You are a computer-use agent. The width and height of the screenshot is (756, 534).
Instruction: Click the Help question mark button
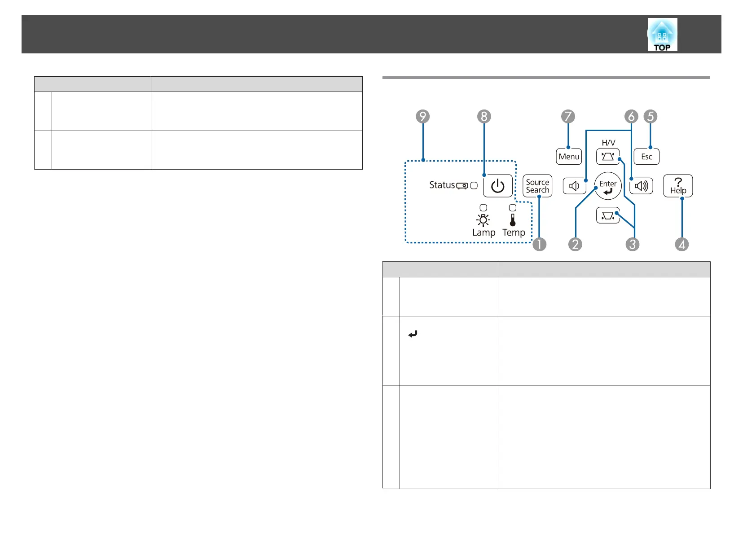(678, 186)
